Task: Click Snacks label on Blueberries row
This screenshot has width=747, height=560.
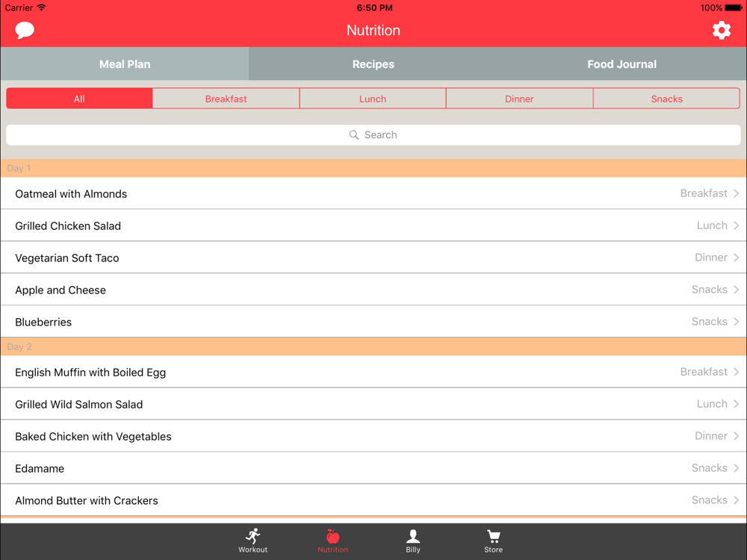Action: pos(710,321)
